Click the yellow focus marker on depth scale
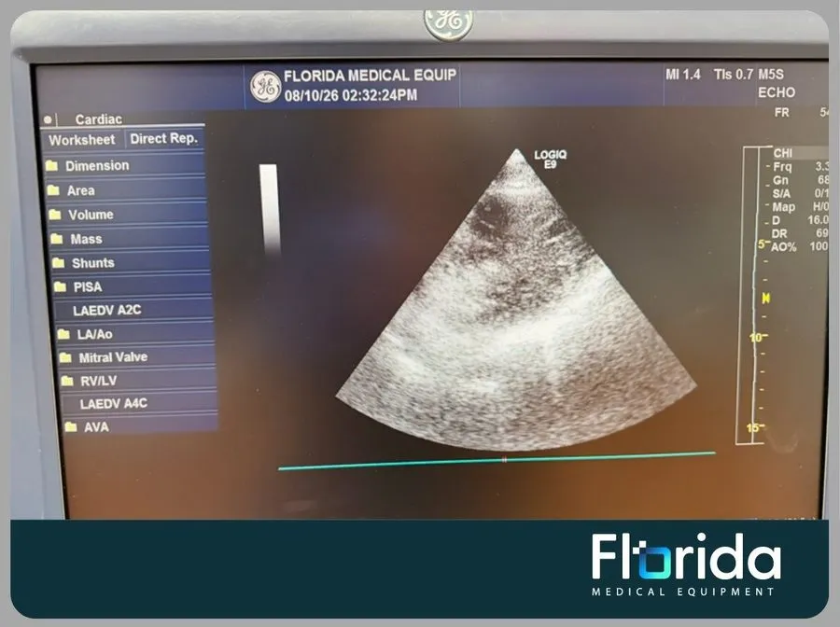 click(765, 299)
